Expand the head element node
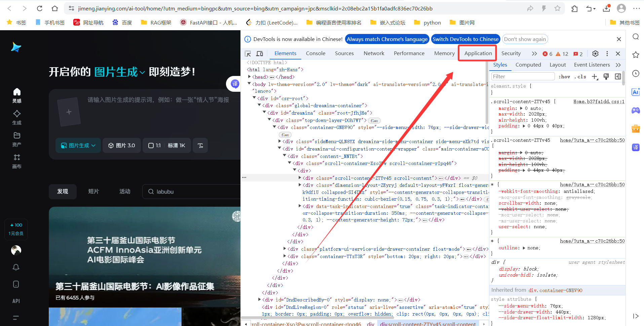 coord(250,77)
